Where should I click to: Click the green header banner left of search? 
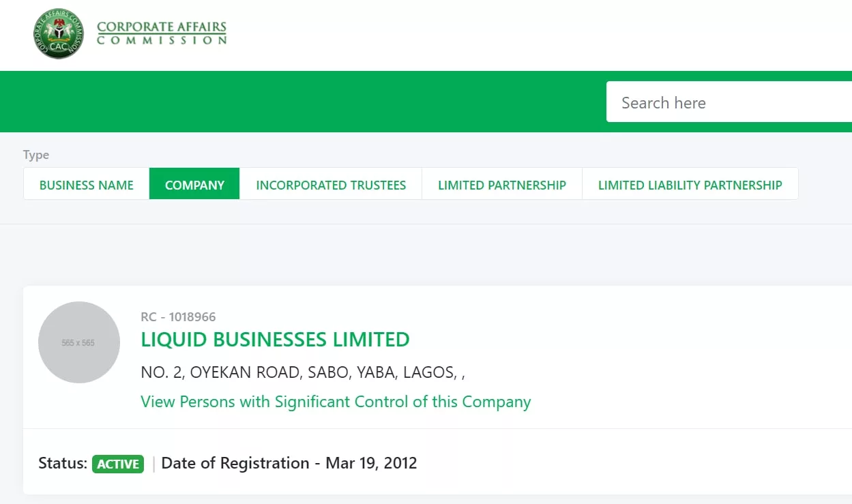point(300,102)
